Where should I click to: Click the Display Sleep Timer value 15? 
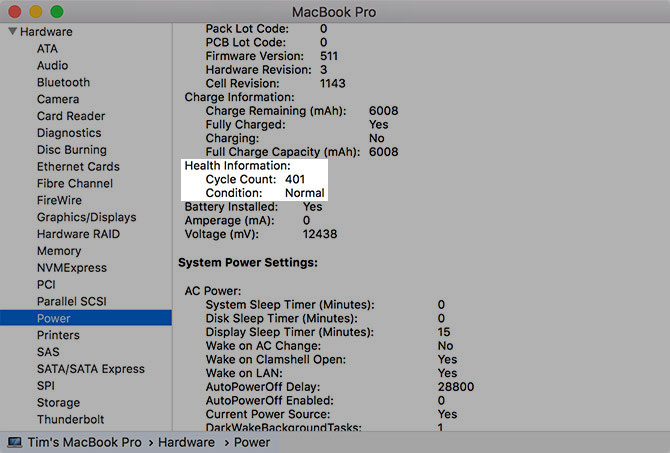pyautogui.click(x=444, y=332)
